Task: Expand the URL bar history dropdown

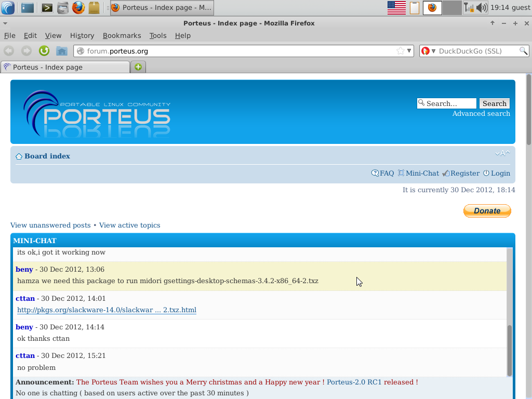Action: [x=409, y=51]
